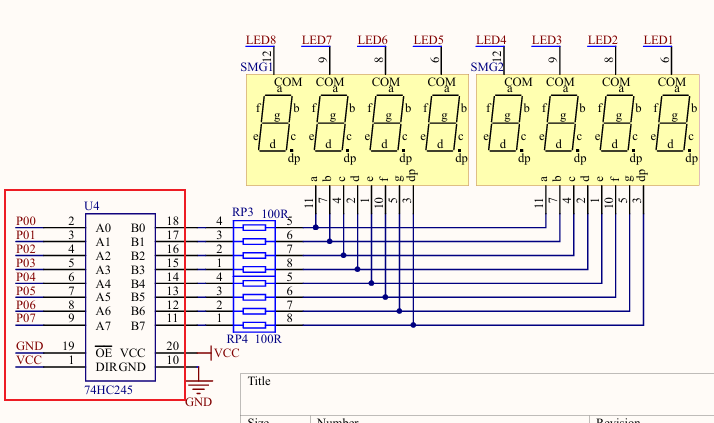Screen dimensions: 714x423
Task: Click the GND net label on pin 19
Action: pyautogui.click(x=30, y=346)
